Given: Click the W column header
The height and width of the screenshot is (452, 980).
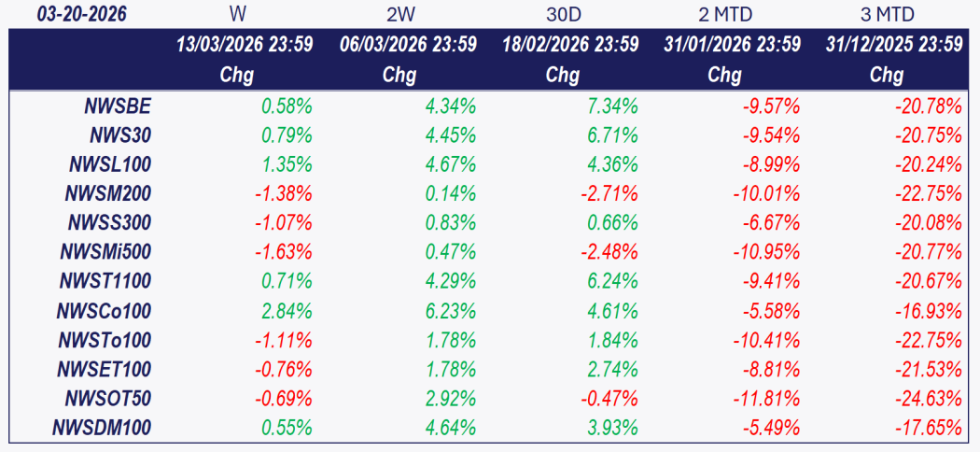Looking at the screenshot, I should point(237,14).
